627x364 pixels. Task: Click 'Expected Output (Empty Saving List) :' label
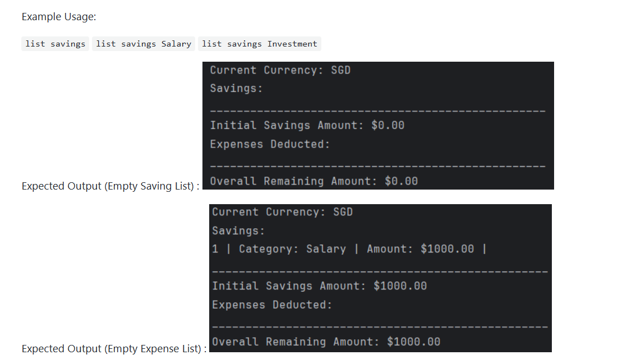(x=110, y=186)
